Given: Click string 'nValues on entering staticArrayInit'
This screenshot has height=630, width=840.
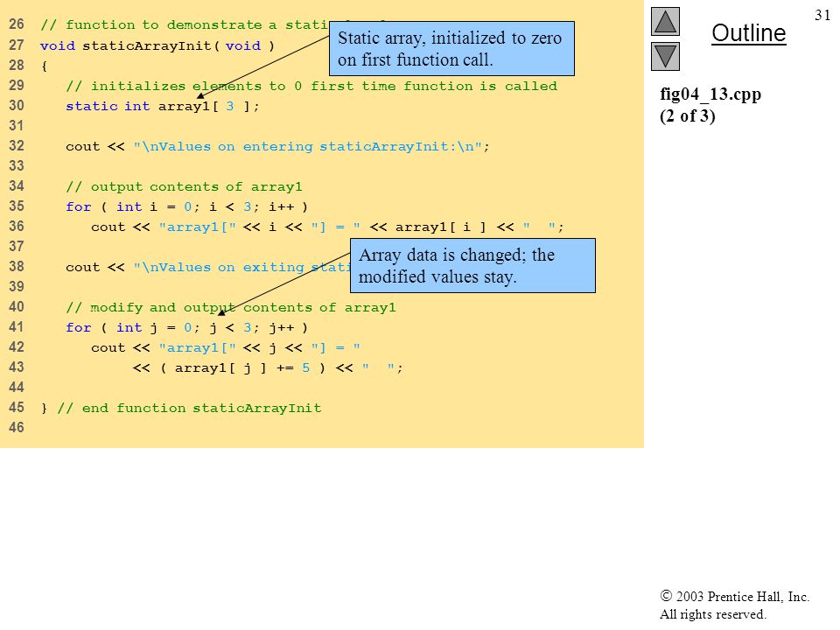Looking at the screenshot, I should tap(307, 146).
